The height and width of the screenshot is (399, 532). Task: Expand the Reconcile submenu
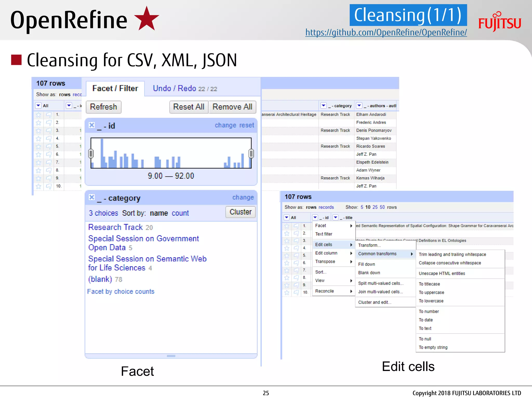pyautogui.click(x=334, y=291)
